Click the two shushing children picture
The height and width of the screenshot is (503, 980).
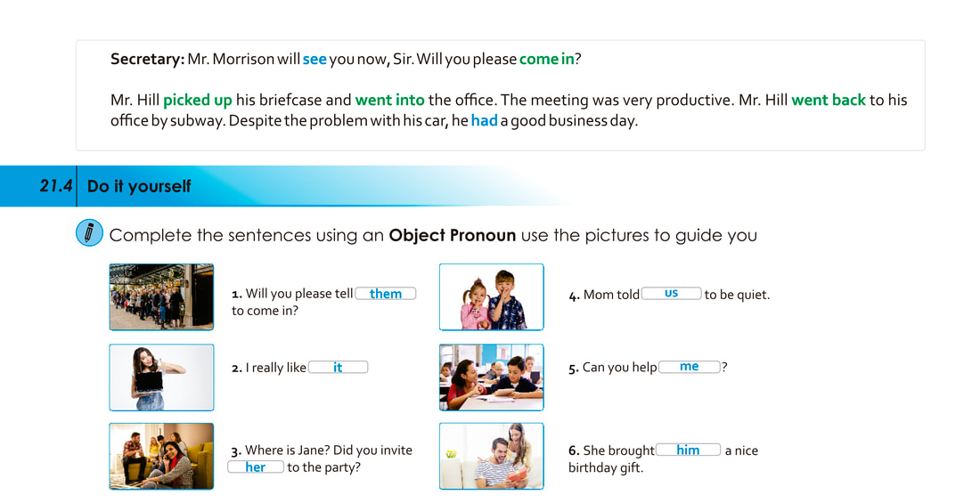(x=491, y=297)
